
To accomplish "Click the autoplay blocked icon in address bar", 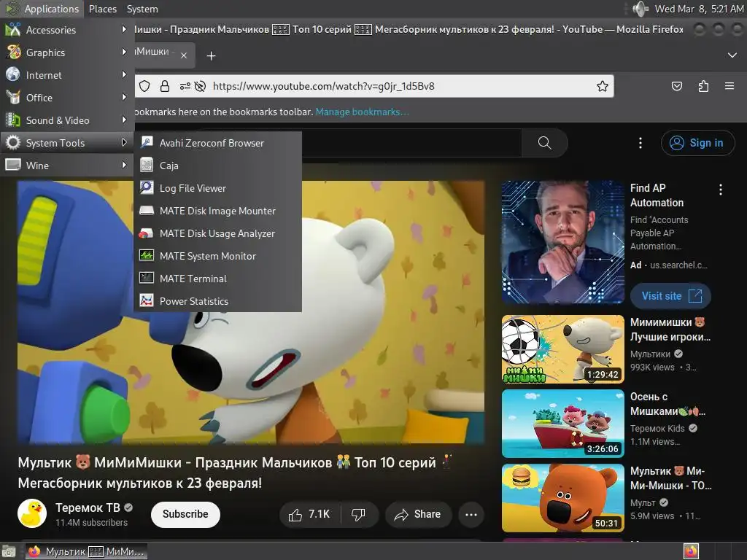I will coord(200,86).
